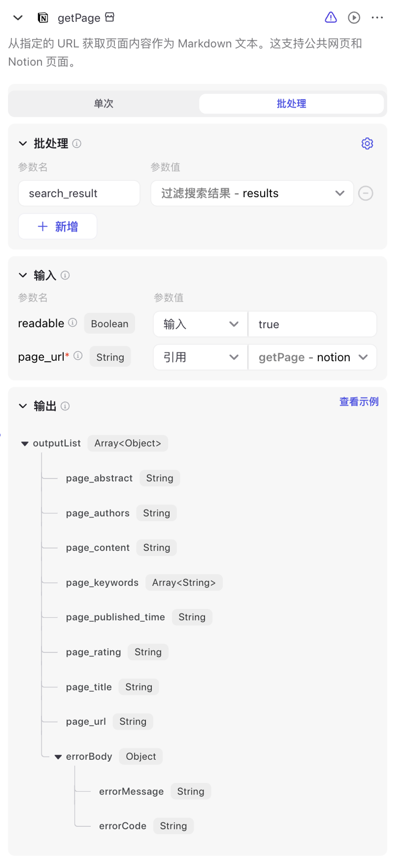
Task: Click info icon next to readable parameter
Action: point(72,322)
